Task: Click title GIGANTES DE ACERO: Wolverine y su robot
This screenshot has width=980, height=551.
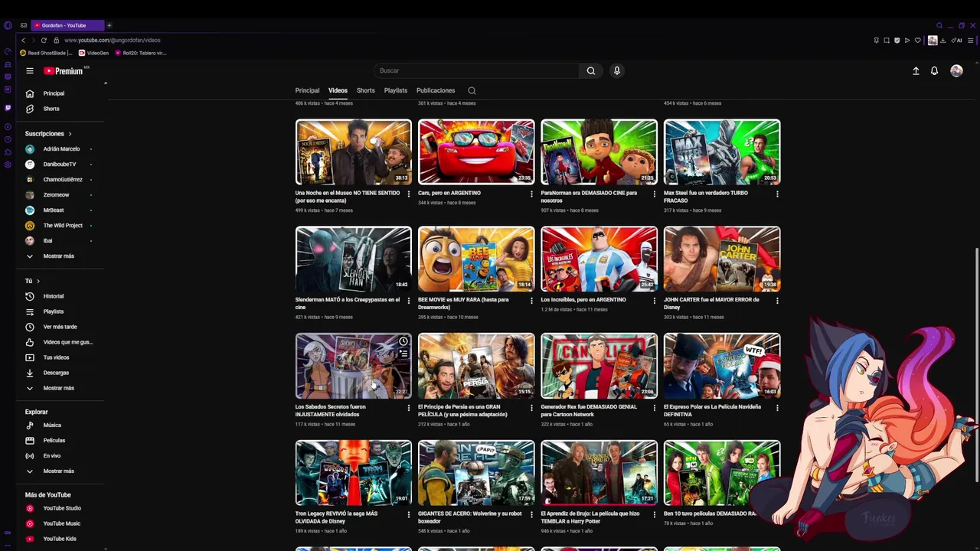Action: point(470,517)
